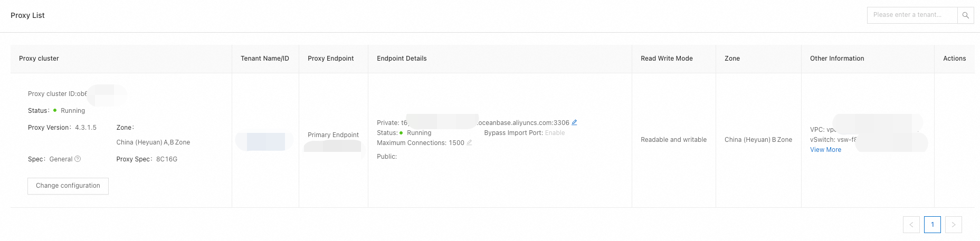Click the Tenant Name/ID column header
The width and height of the screenshot is (980, 241).
(x=264, y=59)
